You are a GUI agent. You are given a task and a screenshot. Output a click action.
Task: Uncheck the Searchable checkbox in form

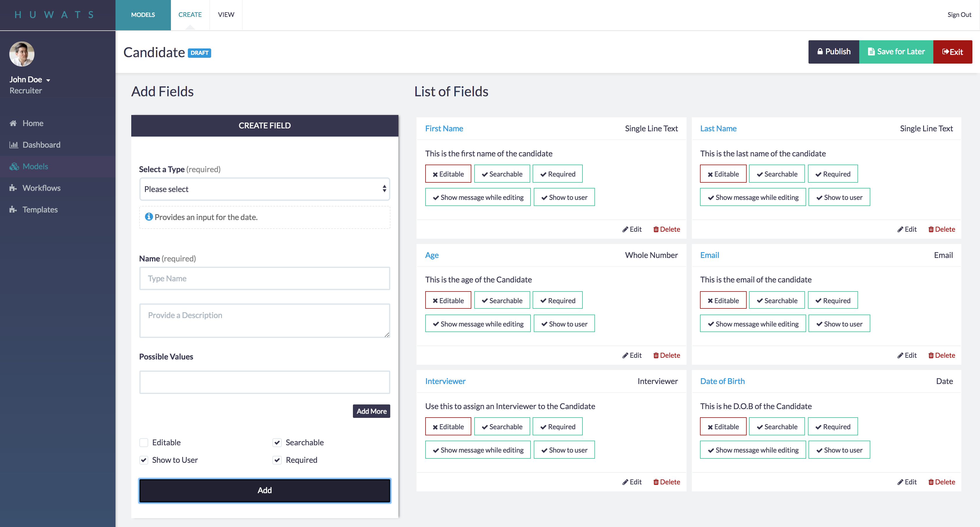tap(277, 443)
